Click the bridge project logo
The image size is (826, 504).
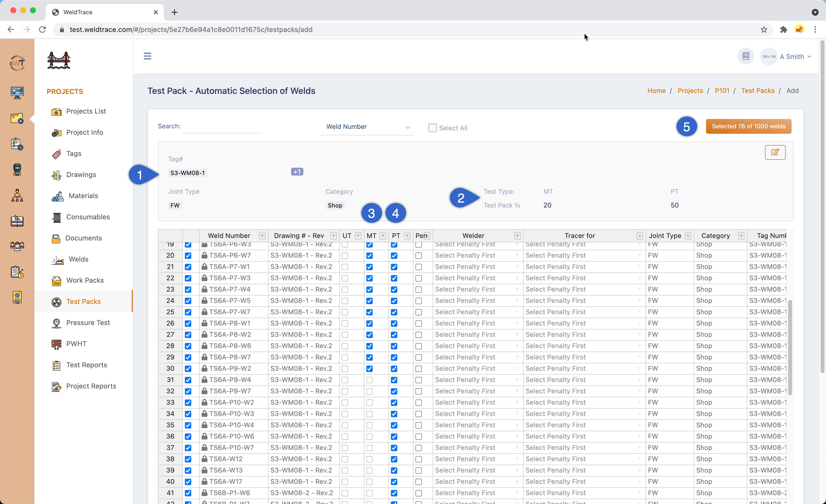59,60
